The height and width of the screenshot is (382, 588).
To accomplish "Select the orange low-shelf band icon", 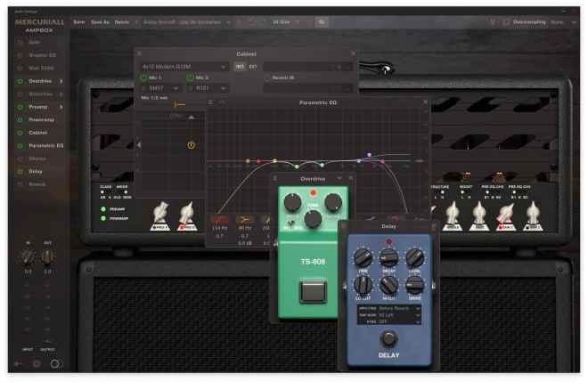I will (244, 220).
